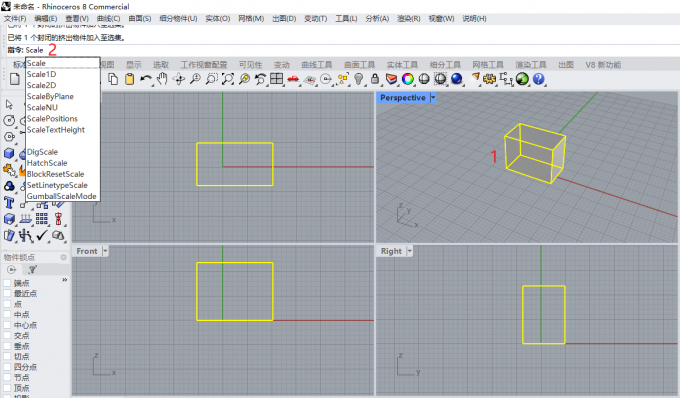Select the Rotate view tool
This screenshot has height=398, width=680.
coord(179,79)
